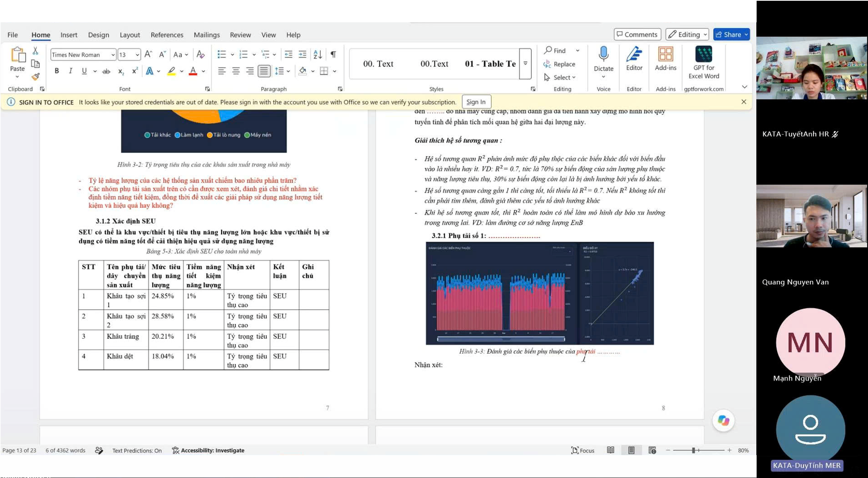Select the 01 - Table Te style

[490, 64]
